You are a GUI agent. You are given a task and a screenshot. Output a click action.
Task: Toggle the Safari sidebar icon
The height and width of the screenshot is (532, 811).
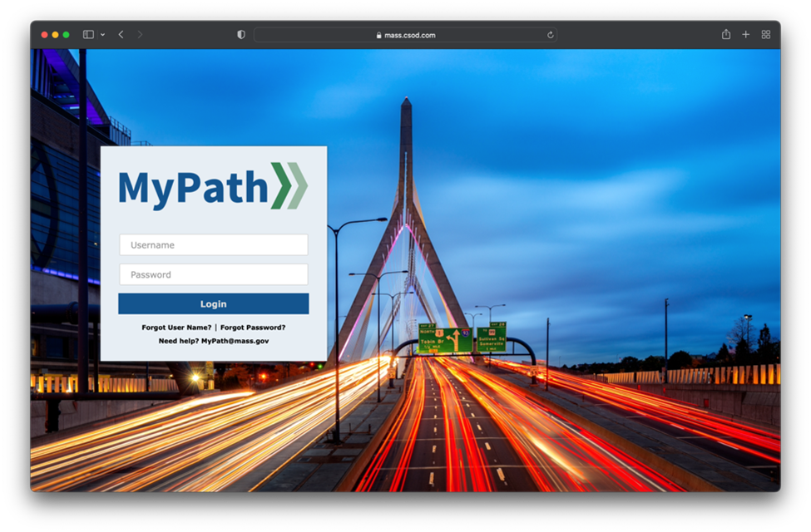tap(88, 35)
